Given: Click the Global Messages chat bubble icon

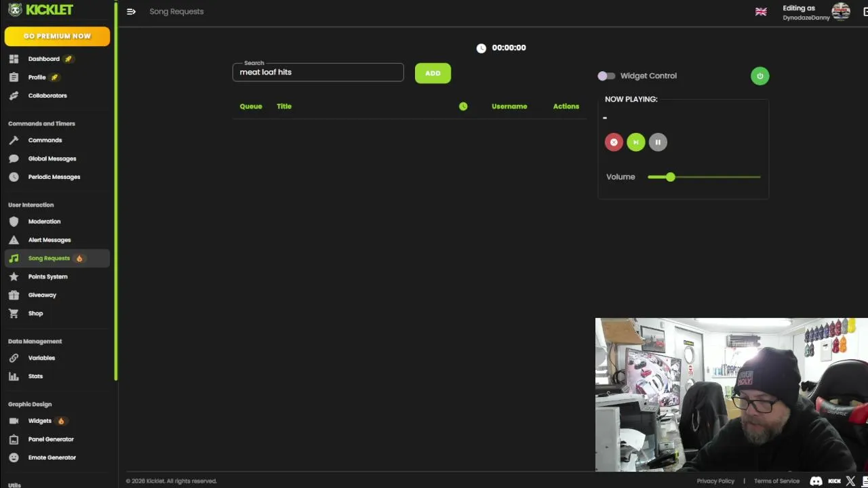Looking at the screenshot, I should 14,159.
